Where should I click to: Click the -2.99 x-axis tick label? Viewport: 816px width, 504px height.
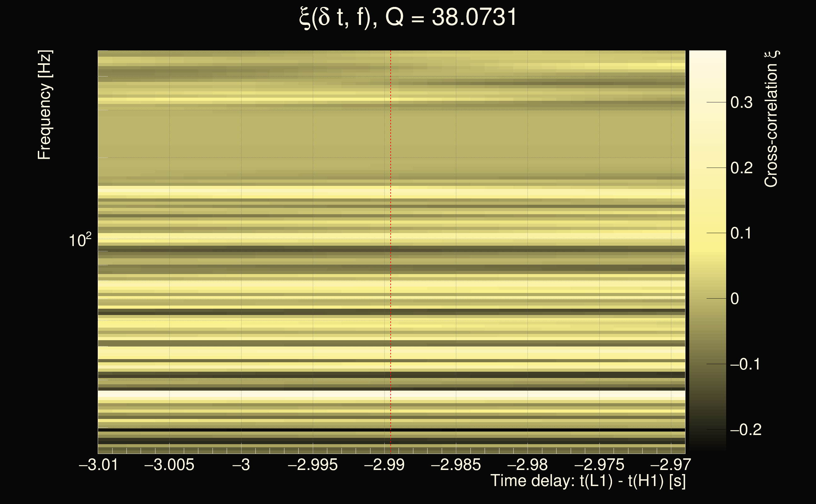tap(384, 465)
